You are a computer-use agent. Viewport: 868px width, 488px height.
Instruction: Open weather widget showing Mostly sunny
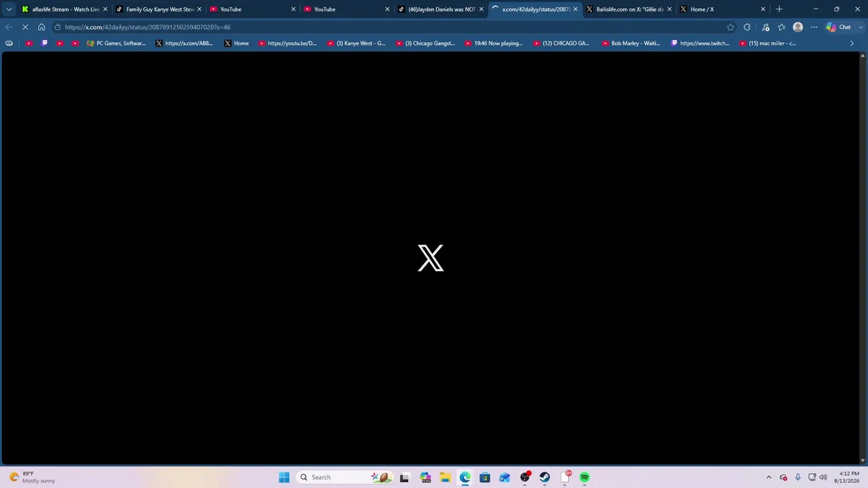[x=32, y=477]
